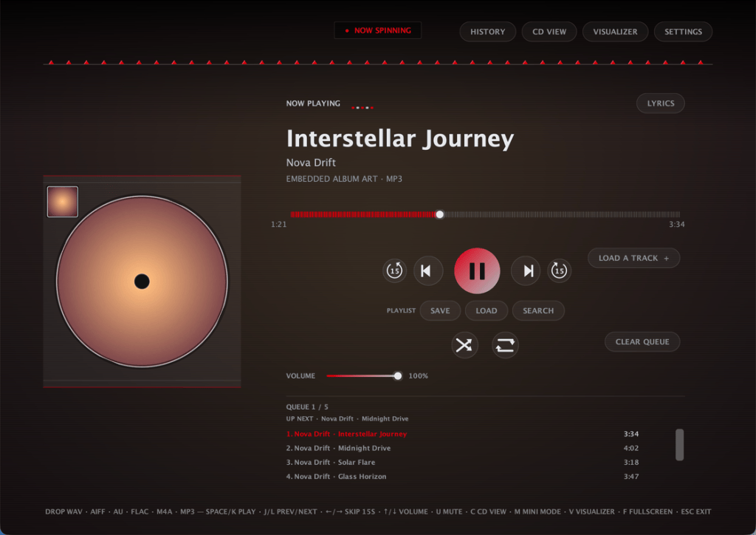This screenshot has height=535, width=756.
Task: Click the queue scrollbar thumb
Action: tap(679, 445)
